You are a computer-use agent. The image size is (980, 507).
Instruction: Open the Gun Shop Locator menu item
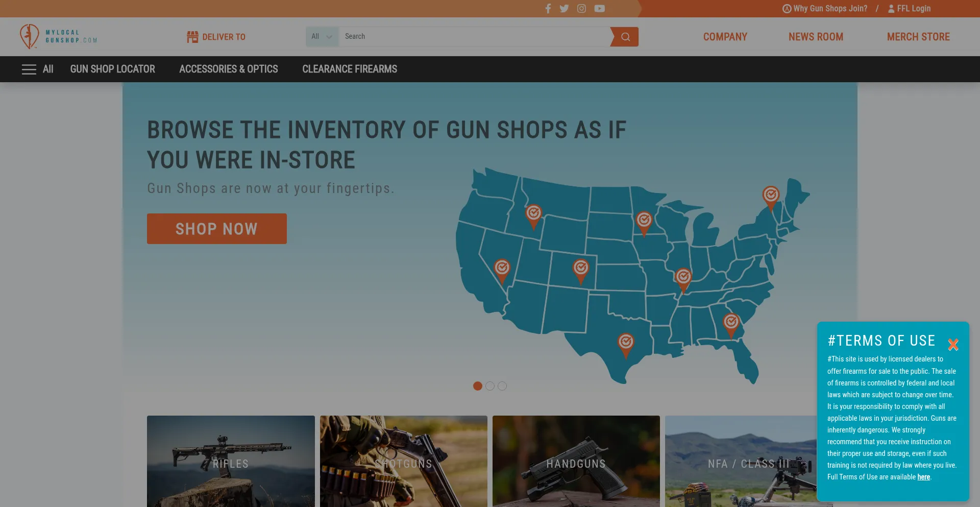(112, 69)
